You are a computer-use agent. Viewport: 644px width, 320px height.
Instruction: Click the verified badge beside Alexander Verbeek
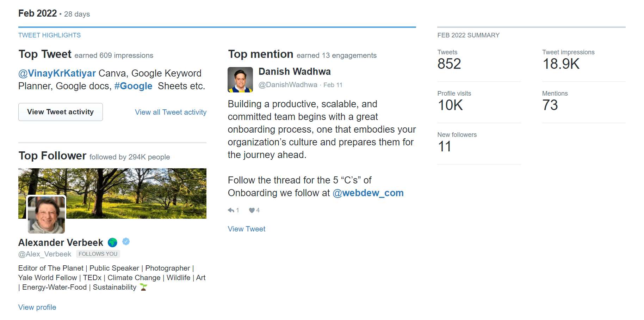tap(126, 242)
